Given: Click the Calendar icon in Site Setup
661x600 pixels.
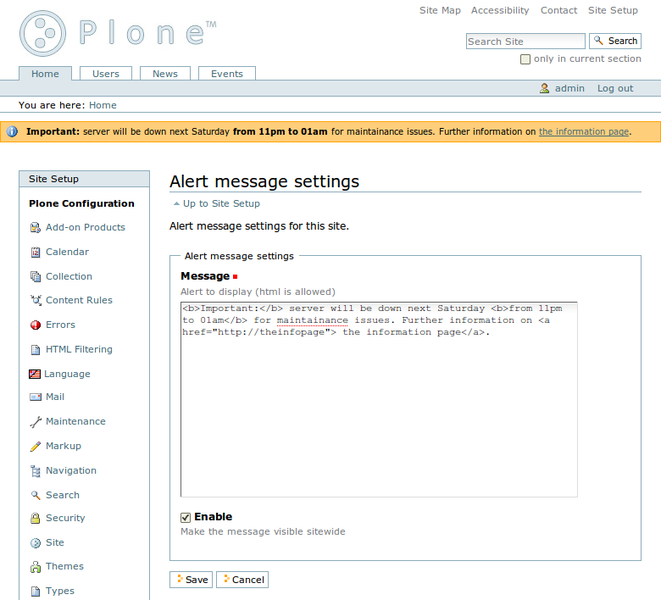Looking at the screenshot, I should click(36, 252).
